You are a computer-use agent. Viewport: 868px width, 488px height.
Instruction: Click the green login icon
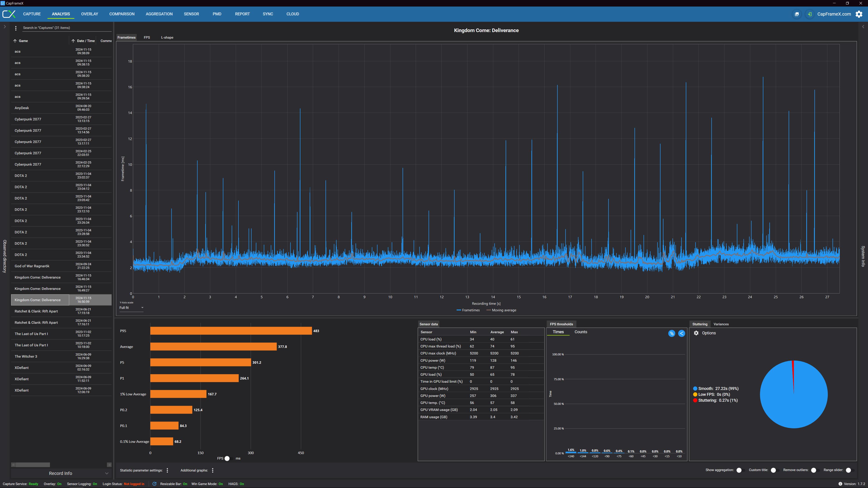click(809, 14)
